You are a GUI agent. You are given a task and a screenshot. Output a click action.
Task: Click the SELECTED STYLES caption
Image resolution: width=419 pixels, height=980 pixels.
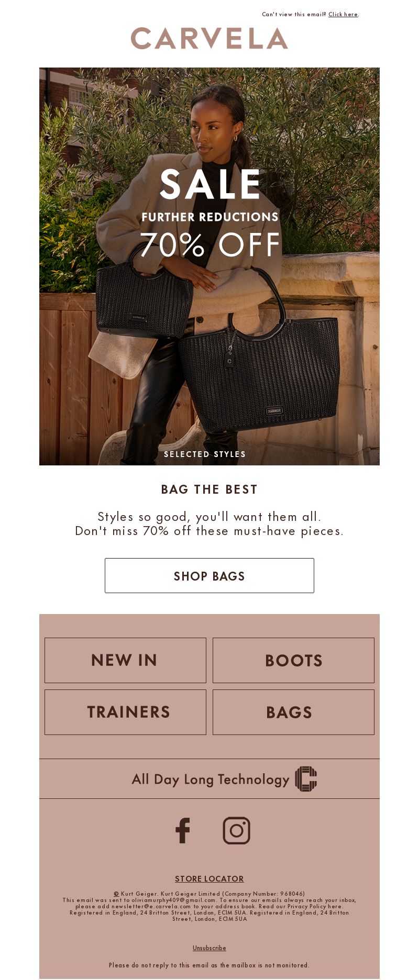[x=205, y=454]
